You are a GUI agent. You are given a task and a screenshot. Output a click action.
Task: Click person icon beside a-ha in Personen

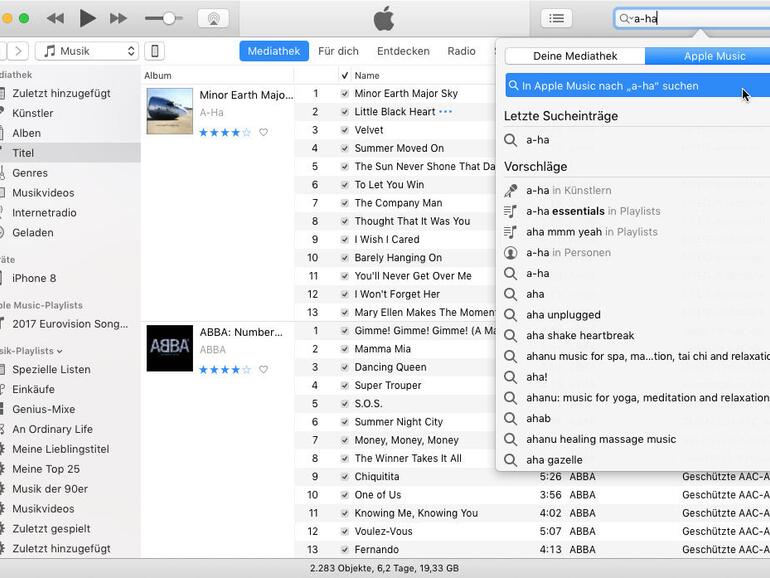(x=511, y=252)
